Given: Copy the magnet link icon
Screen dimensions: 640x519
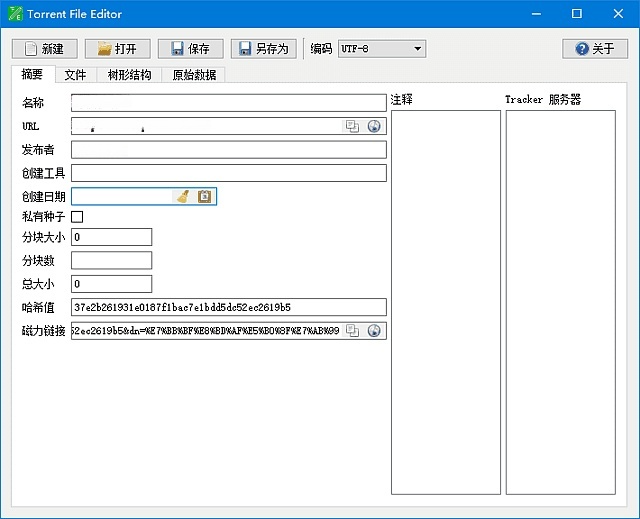Looking at the screenshot, I should tap(352, 331).
